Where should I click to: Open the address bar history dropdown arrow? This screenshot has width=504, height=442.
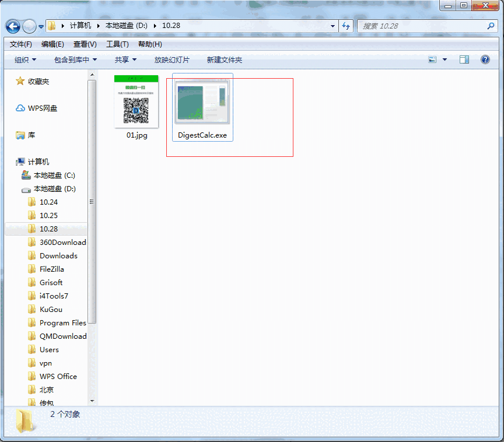tap(334, 26)
